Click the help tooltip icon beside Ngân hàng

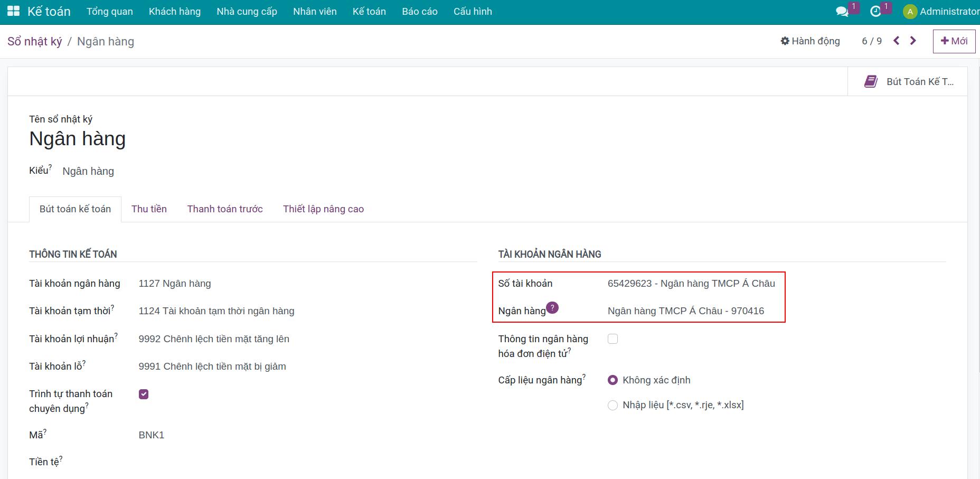tap(552, 307)
